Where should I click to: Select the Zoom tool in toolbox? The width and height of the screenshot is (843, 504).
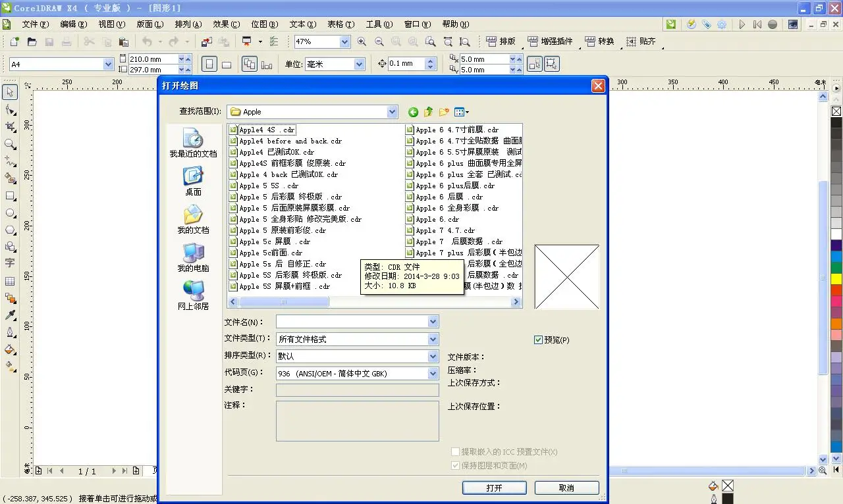(10, 144)
